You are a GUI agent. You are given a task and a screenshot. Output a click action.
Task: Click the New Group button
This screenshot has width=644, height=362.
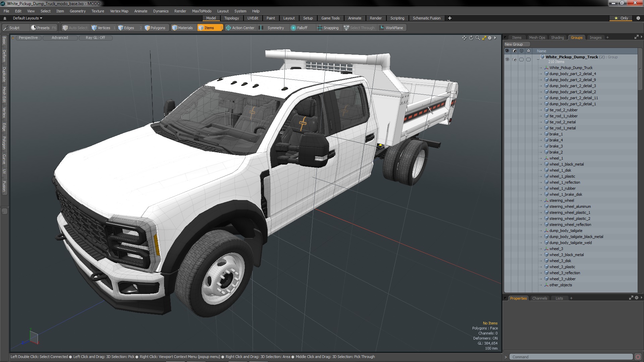[x=517, y=44]
